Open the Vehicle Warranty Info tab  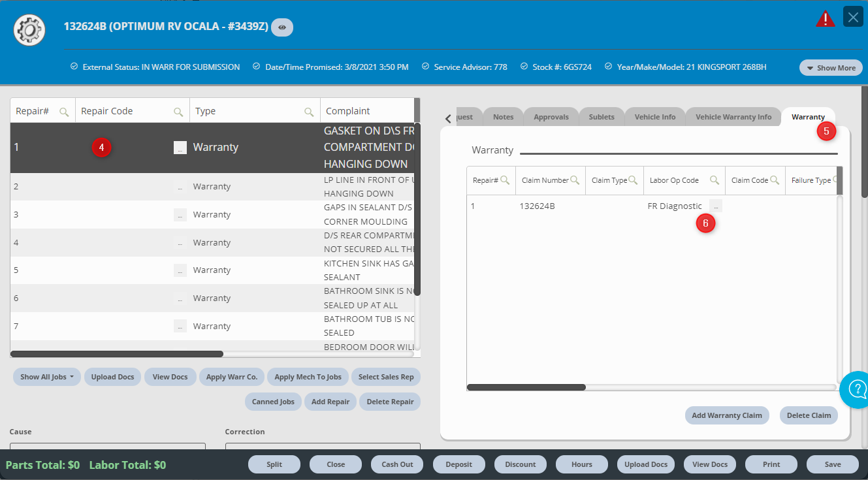(x=733, y=117)
